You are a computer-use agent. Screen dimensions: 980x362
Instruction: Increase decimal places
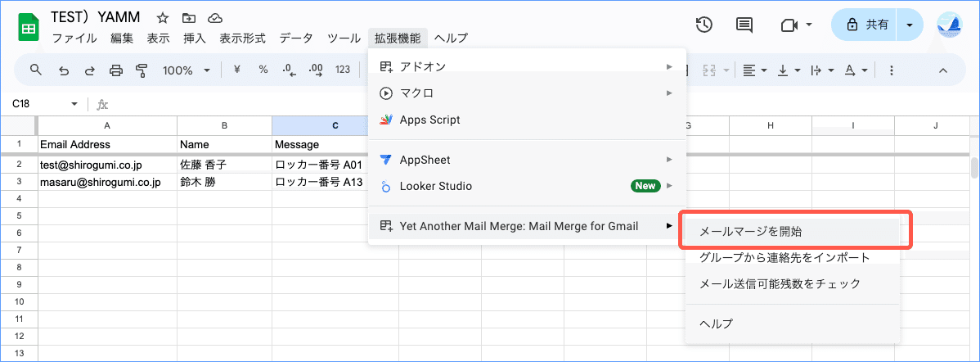click(316, 70)
